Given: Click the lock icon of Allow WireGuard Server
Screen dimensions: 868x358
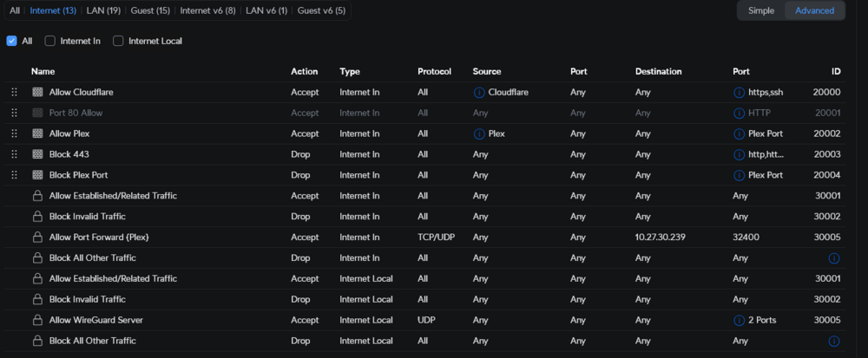Looking at the screenshot, I should [37, 320].
